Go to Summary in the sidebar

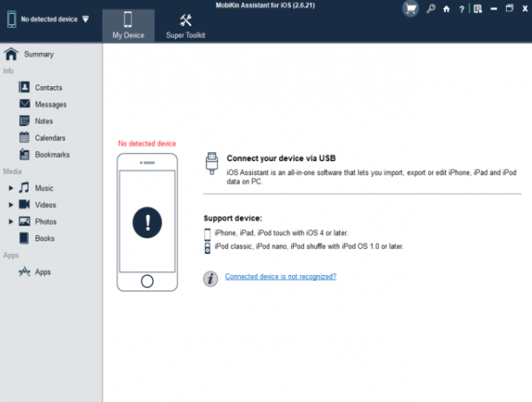(x=30, y=54)
